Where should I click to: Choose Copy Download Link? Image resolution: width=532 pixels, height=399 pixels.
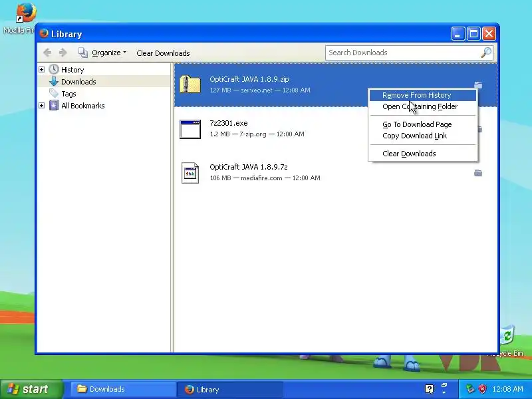click(423, 136)
